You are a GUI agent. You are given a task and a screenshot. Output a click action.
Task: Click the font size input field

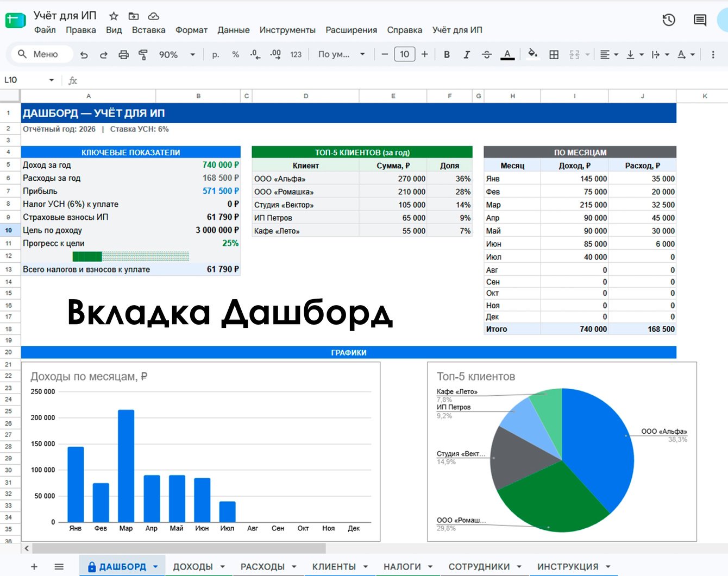(x=405, y=54)
